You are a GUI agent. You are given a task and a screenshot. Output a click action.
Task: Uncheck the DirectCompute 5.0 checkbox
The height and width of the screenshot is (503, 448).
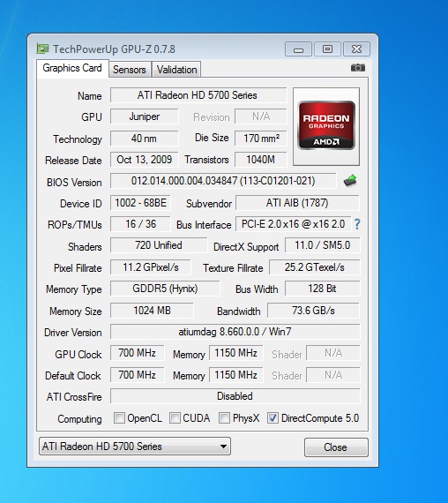tap(273, 418)
